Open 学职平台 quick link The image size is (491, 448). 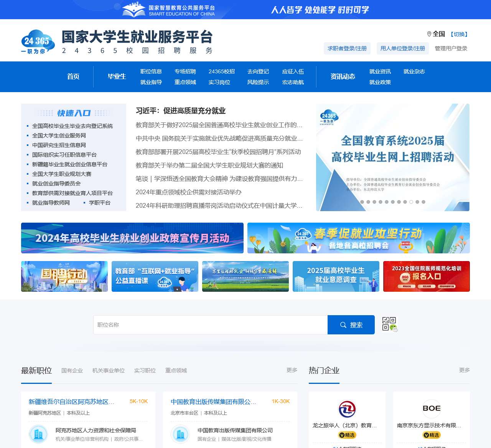(x=100, y=203)
